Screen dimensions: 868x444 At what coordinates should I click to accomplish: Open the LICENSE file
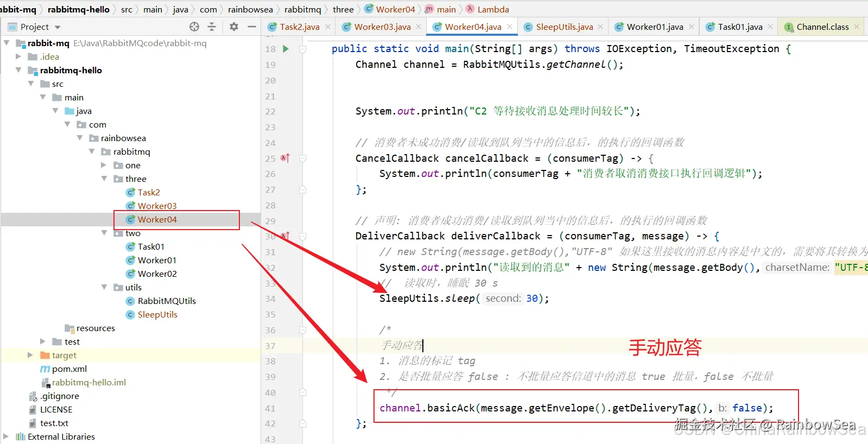point(56,409)
